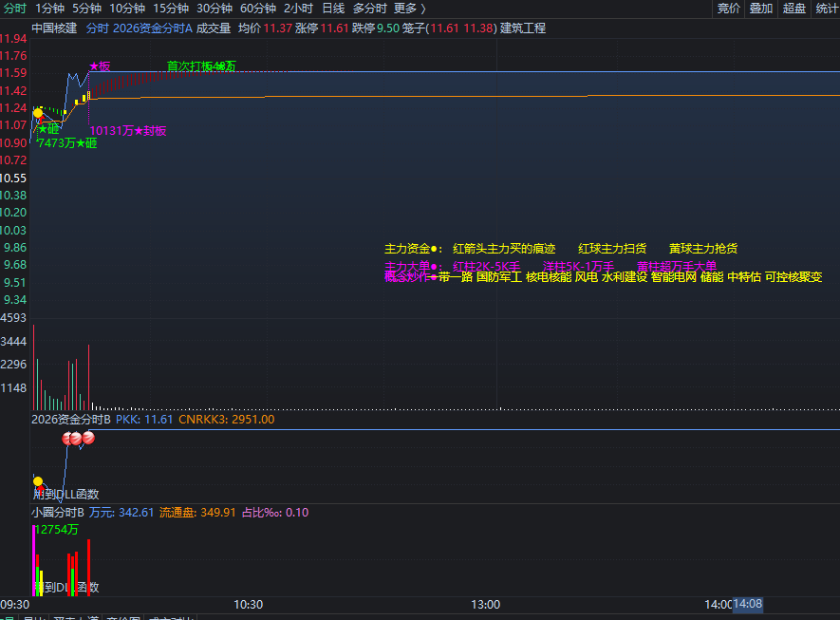The image size is (840, 620).
Task: Click the 涨停 11.61 value
Action: click(322, 28)
